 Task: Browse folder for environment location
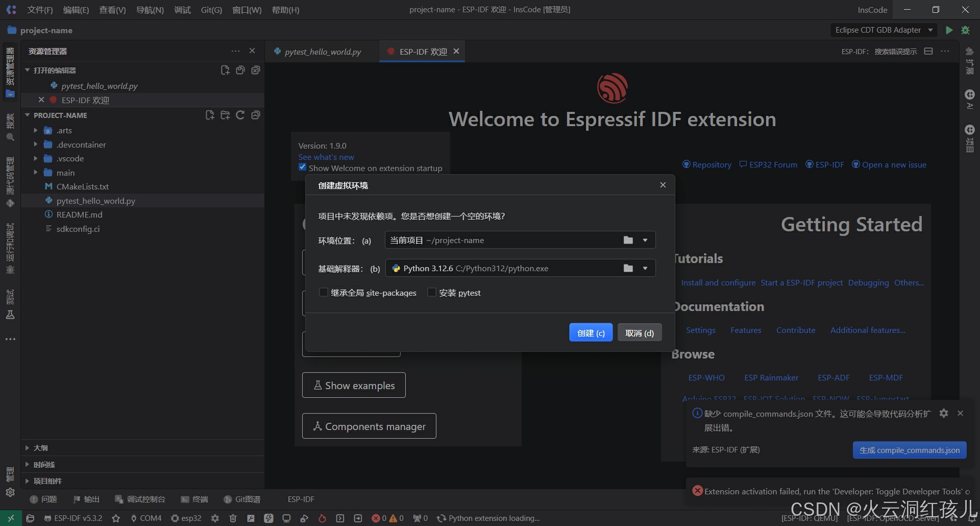(628, 240)
